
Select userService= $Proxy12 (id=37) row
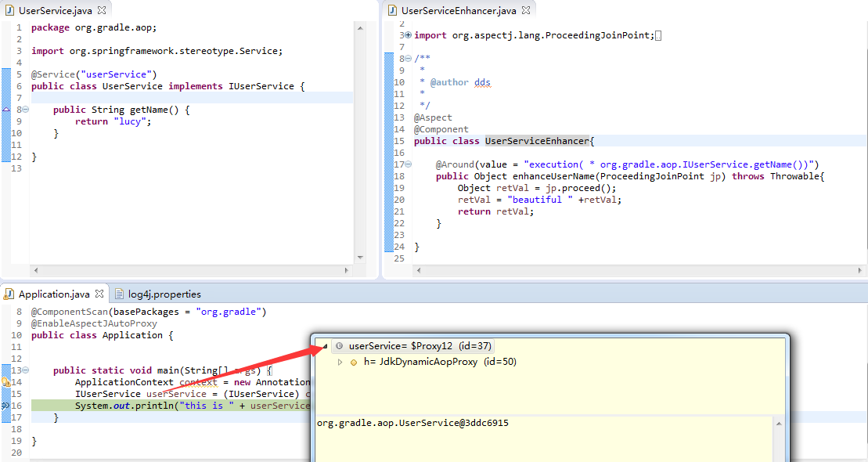coord(412,346)
